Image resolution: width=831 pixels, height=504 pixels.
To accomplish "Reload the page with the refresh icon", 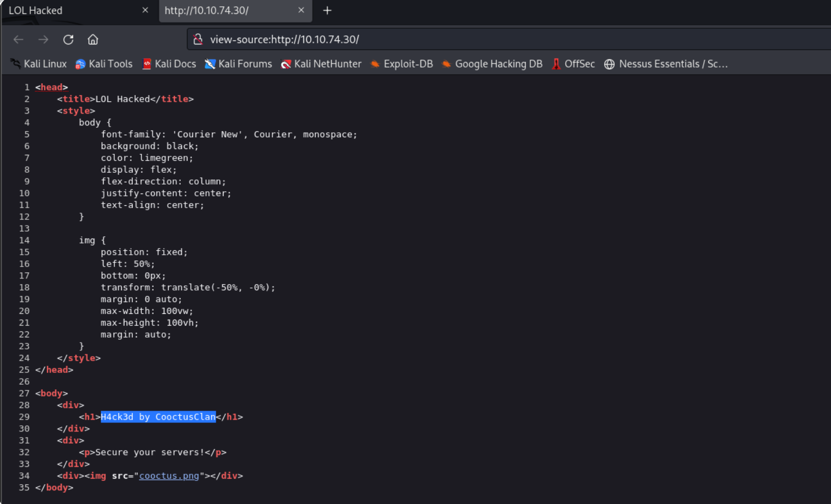I will coord(68,39).
